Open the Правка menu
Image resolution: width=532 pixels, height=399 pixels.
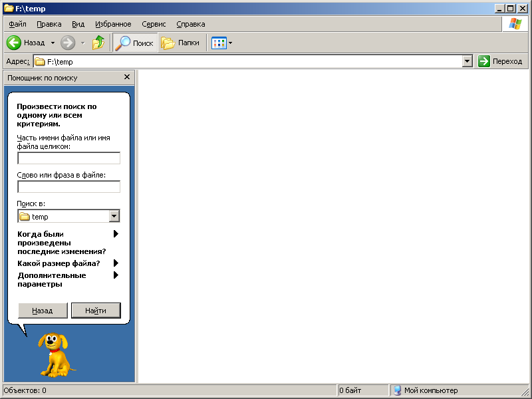click(49, 24)
